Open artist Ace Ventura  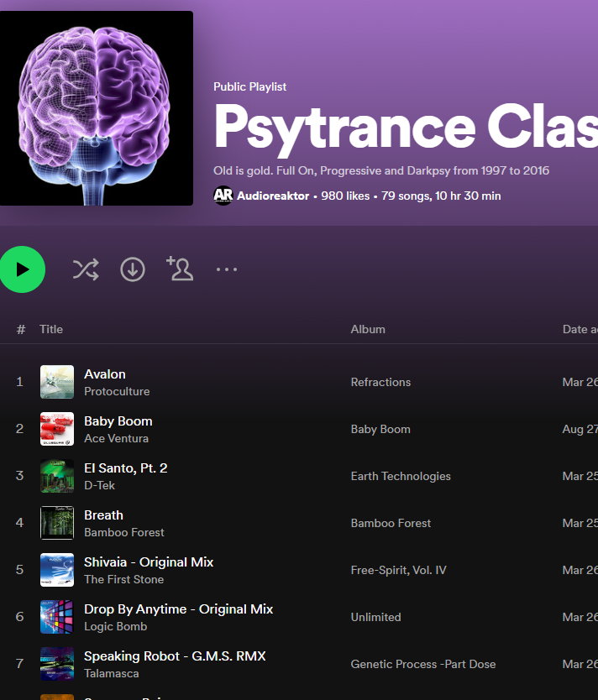(116, 438)
